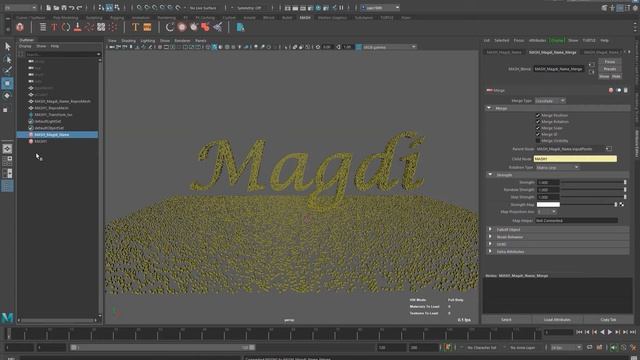Viewport: 640px width, 360px height.
Task: Open the Attribute Editor Help menu
Action: [604, 40]
